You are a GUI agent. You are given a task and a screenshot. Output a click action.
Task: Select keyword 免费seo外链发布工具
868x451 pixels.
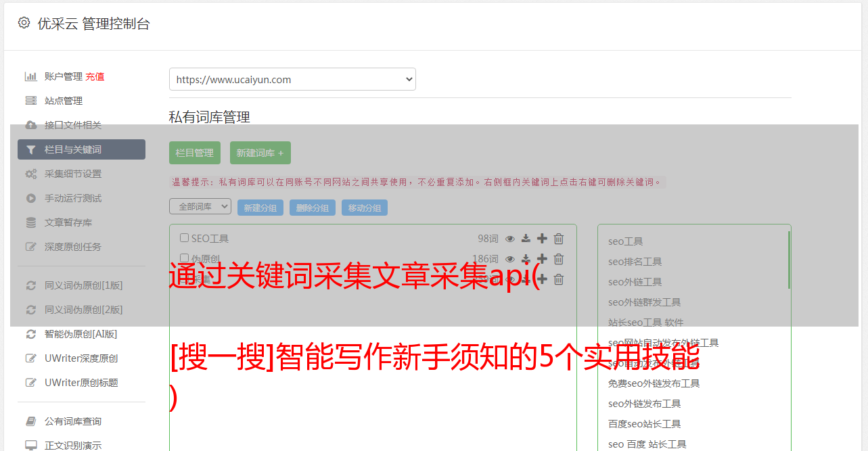pos(654,383)
